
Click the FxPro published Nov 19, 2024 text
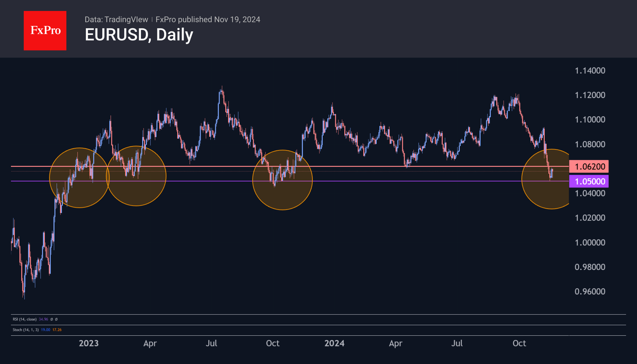tap(208, 19)
